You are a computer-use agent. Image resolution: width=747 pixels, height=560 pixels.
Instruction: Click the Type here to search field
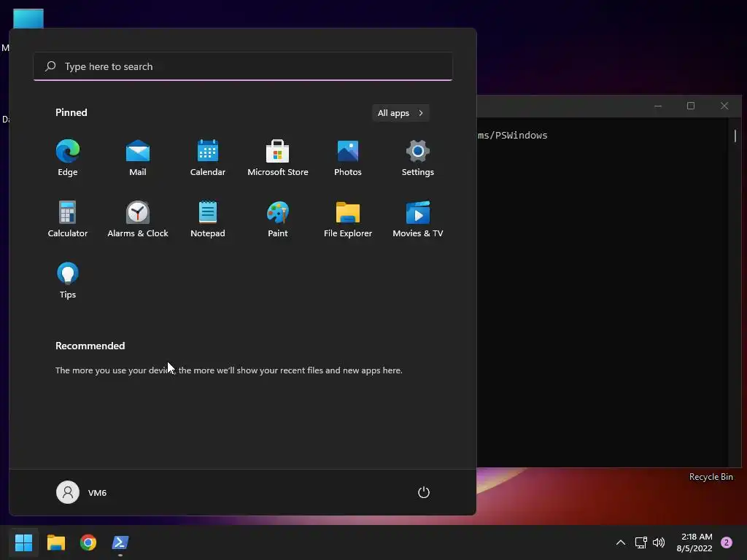(x=243, y=66)
